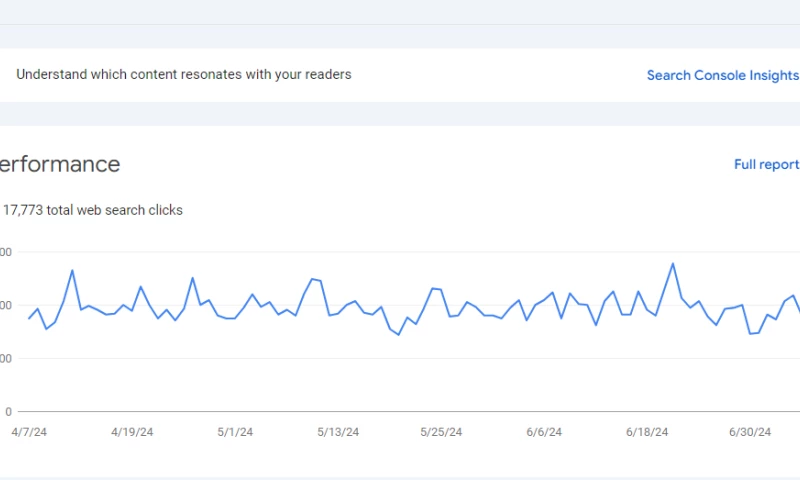Select the deep dip between 5/13/24 and 5/25/24
Screen dimensions: 800x480
[398, 335]
